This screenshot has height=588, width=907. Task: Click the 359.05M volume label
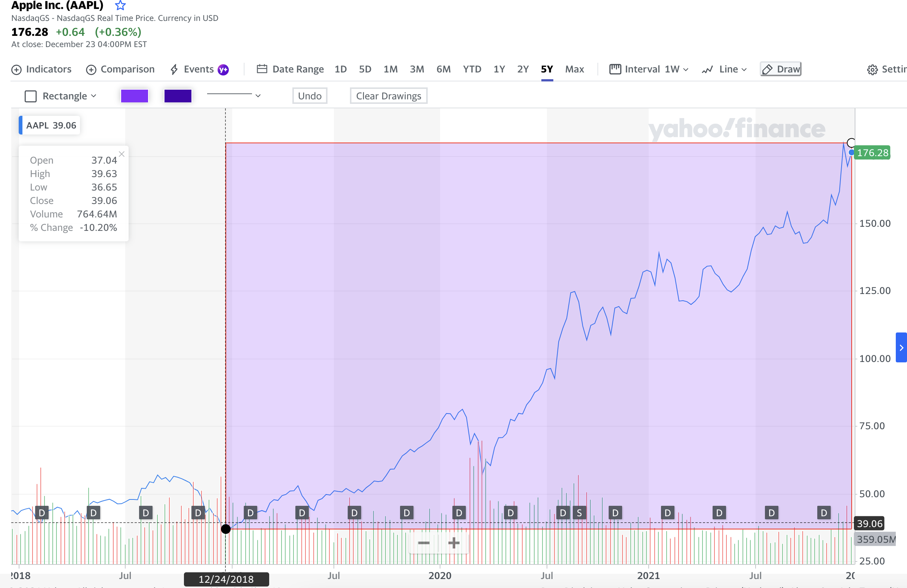(x=875, y=539)
